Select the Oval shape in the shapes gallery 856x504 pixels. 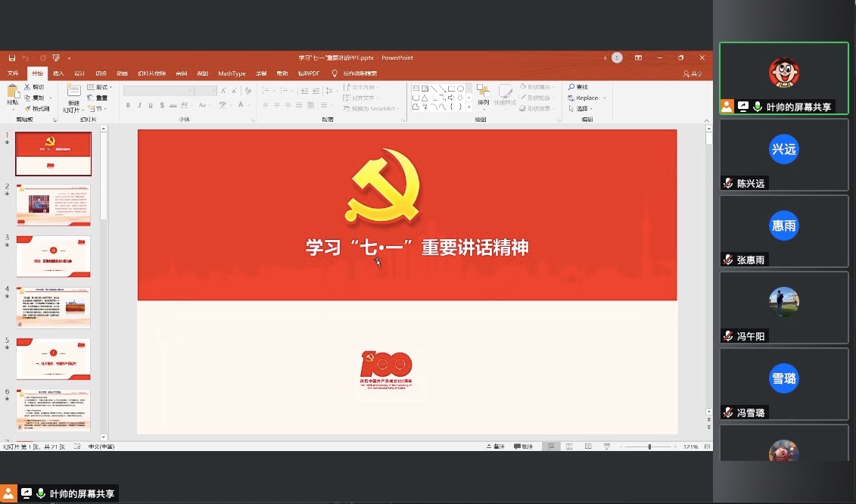click(461, 89)
